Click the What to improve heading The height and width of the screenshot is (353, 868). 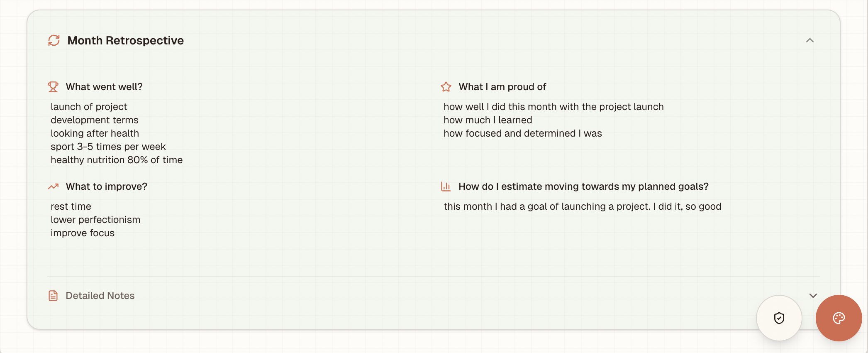click(x=106, y=186)
